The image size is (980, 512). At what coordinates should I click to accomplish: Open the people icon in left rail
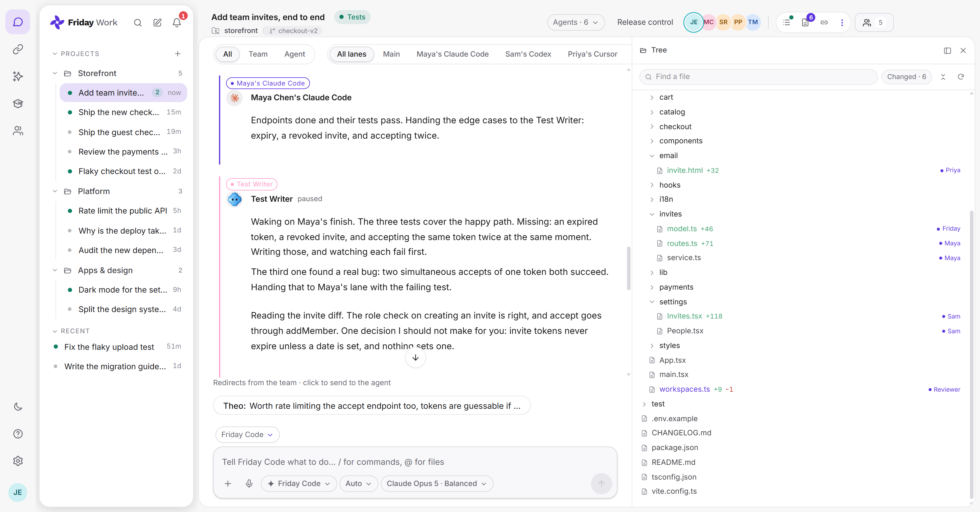tap(18, 131)
